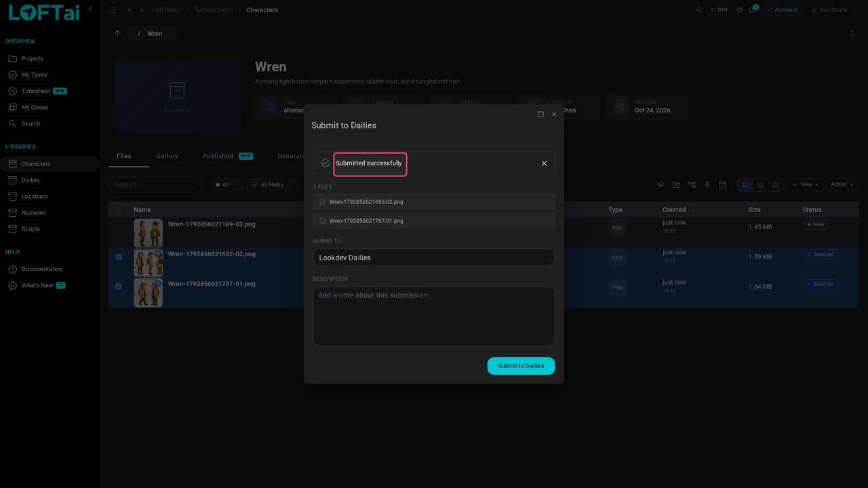Open the Assistant panel
The image size is (868, 488).
point(782,10)
